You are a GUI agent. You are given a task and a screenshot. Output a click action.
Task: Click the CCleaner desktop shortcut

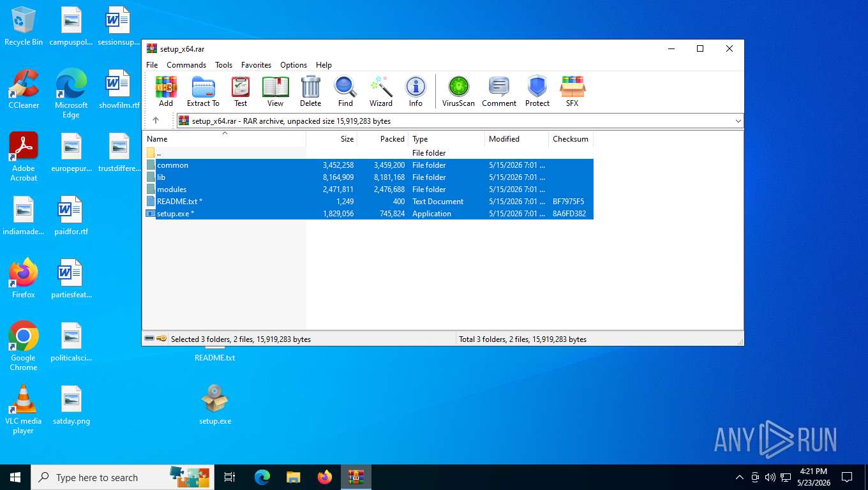pyautogui.click(x=24, y=89)
